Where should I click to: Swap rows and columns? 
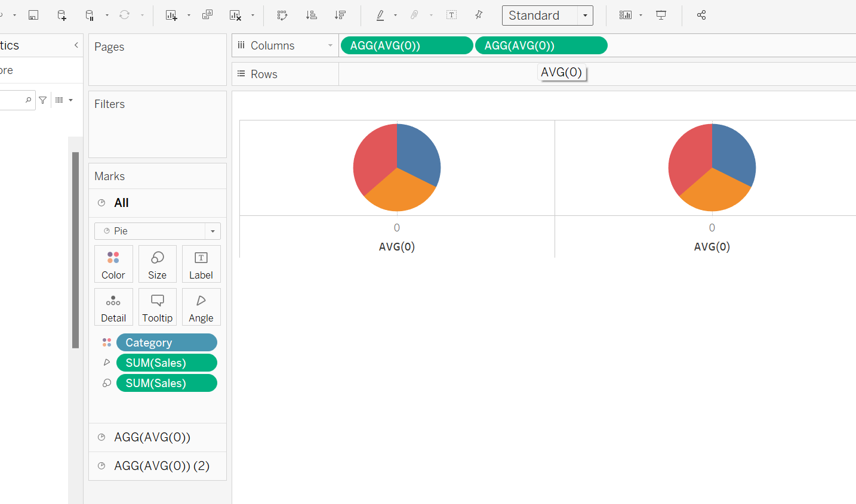click(282, 15)
